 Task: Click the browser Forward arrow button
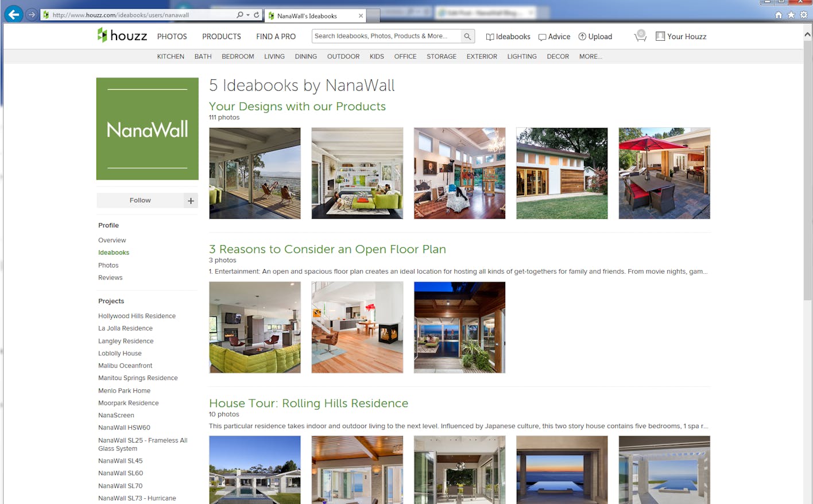click(x=32, y=14)
